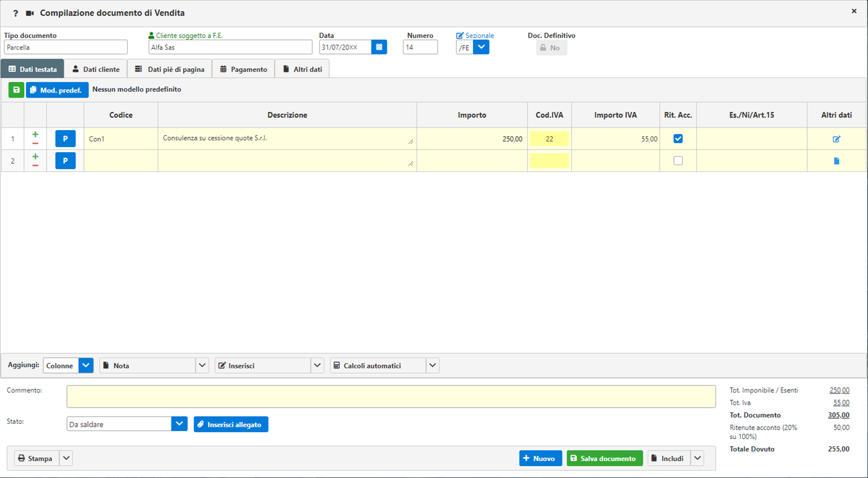Toggle the Rit. Acc. checkbox on row 1
The image size is (868, 478).
(x=678, y=139)
